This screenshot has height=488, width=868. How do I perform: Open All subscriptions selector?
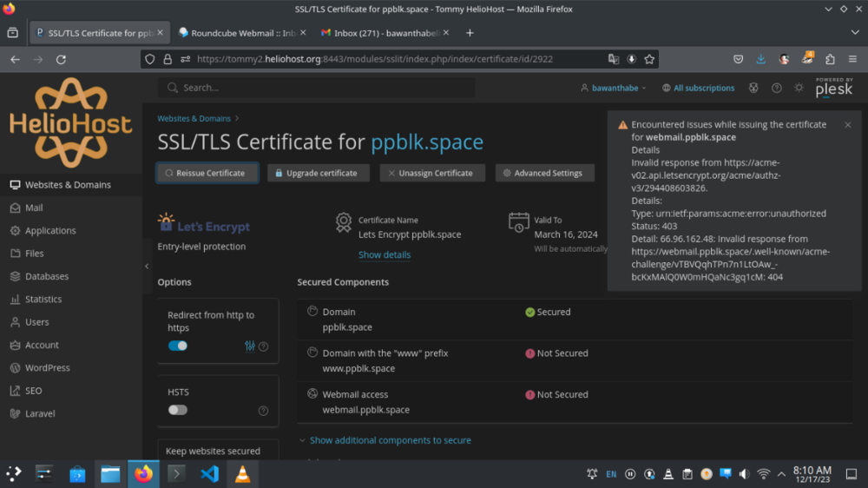click(699, 88)
